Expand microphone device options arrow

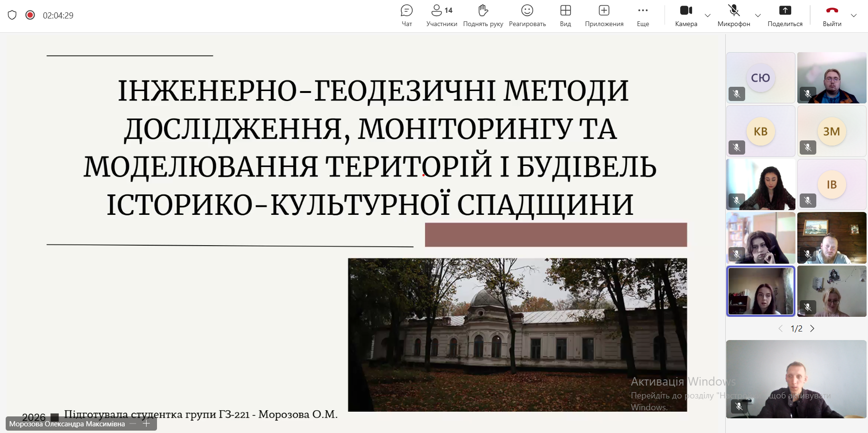[x=758, y=16]
